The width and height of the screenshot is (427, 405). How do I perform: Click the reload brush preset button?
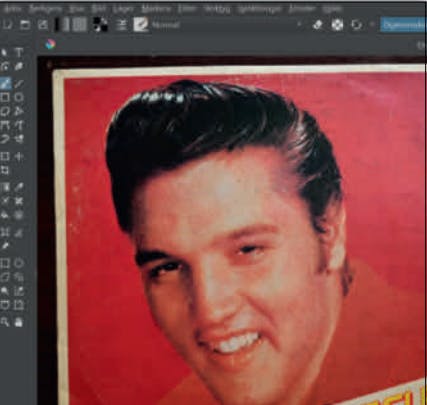(x=357, y=25)
